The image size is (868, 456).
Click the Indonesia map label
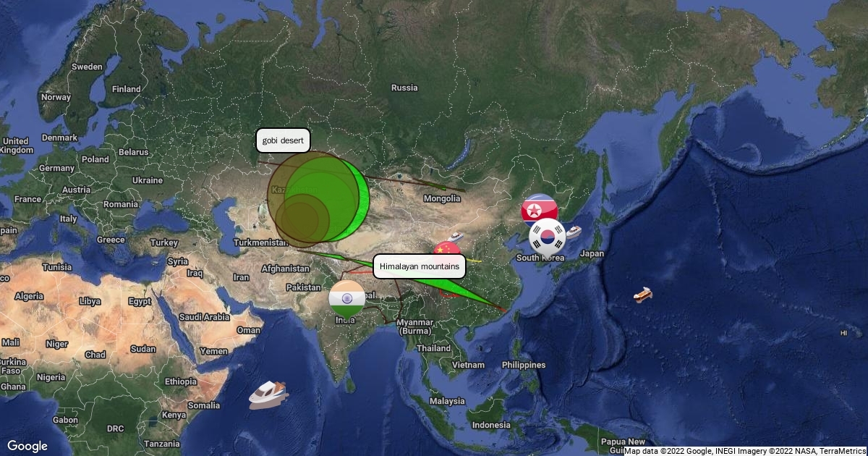point(491,425)
